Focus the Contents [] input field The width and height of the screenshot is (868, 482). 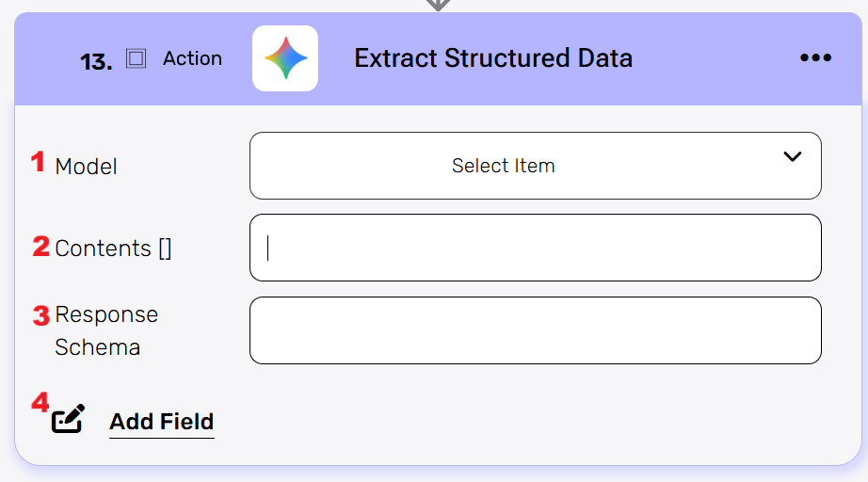(x=535, y=248)
